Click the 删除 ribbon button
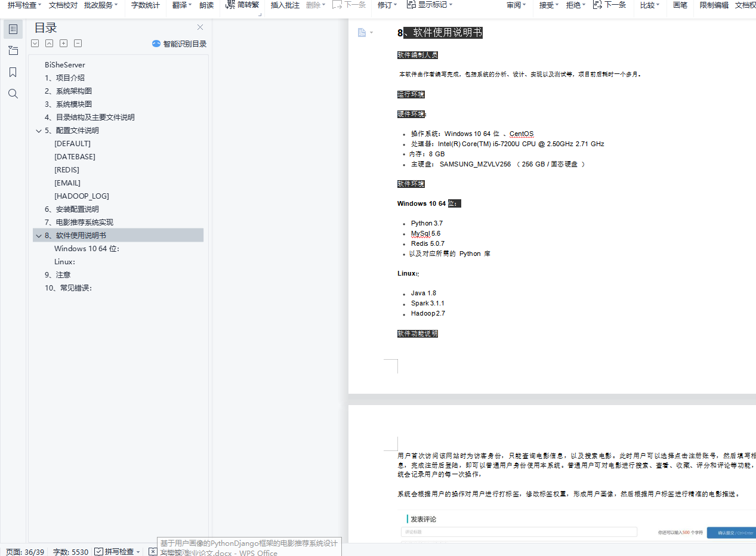 [x=316, y=5]
